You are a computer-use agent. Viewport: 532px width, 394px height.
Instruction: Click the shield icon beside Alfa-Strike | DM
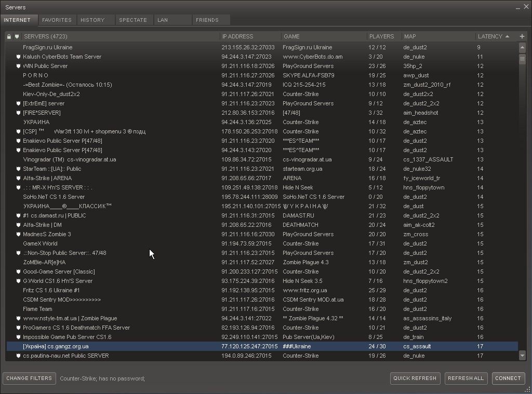pyautogui.click(x=18, y=225)
